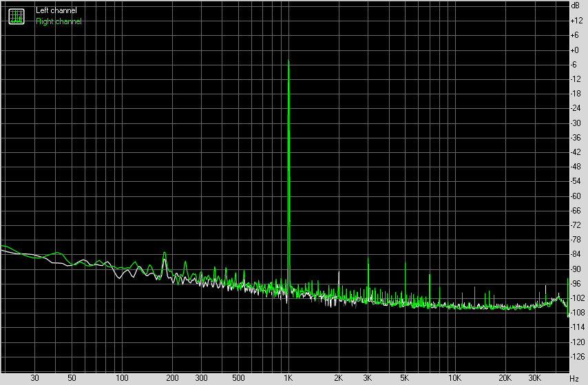This screenshot has height=385, width=588.
Task: Click the "+6" level axis label
Action: click(574, 35)
